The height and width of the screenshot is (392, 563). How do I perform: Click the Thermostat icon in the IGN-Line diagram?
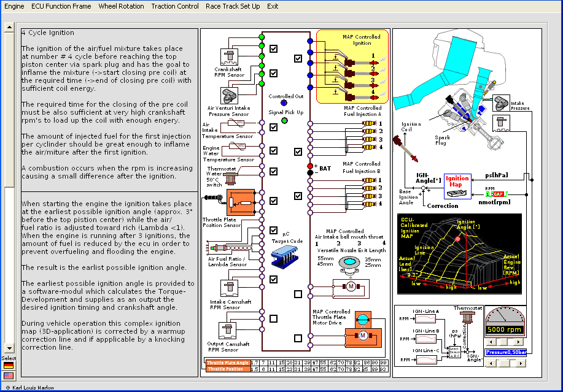pos(467,317)
